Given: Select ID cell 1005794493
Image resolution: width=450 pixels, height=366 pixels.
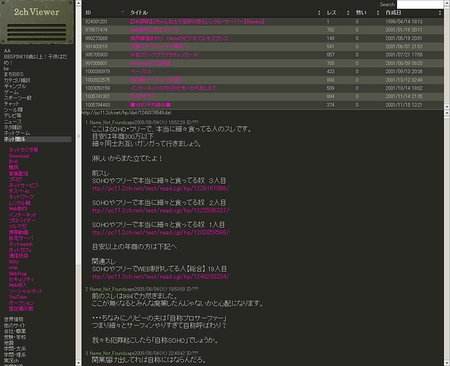Looking at the screenshot, I should [x=97, y=105].
